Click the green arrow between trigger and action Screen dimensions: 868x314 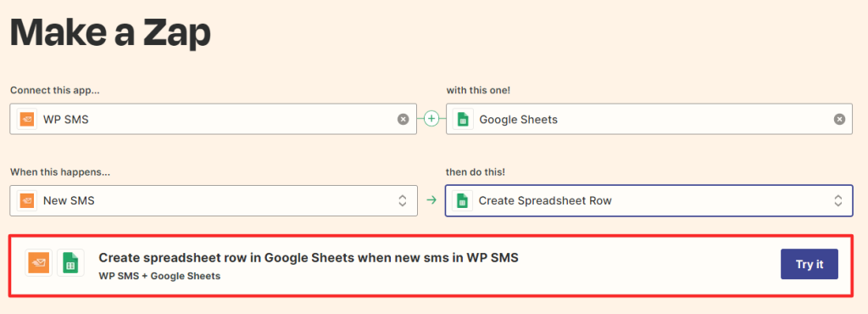pos(431,200)
